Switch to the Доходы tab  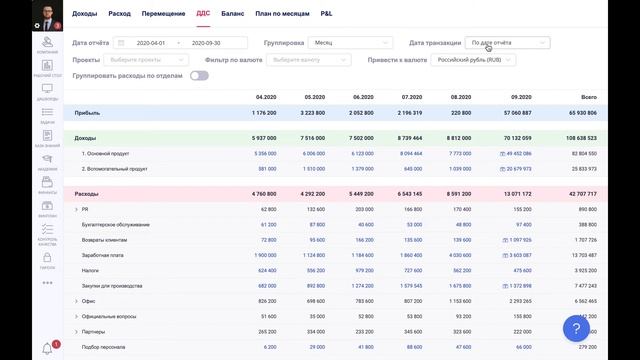tap(84, 13)
